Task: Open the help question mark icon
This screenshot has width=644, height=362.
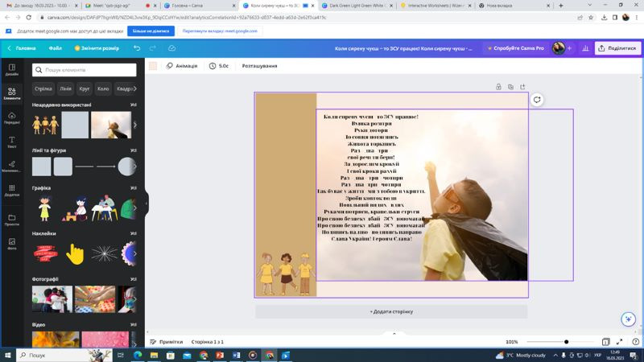Action: coord(635,341)
